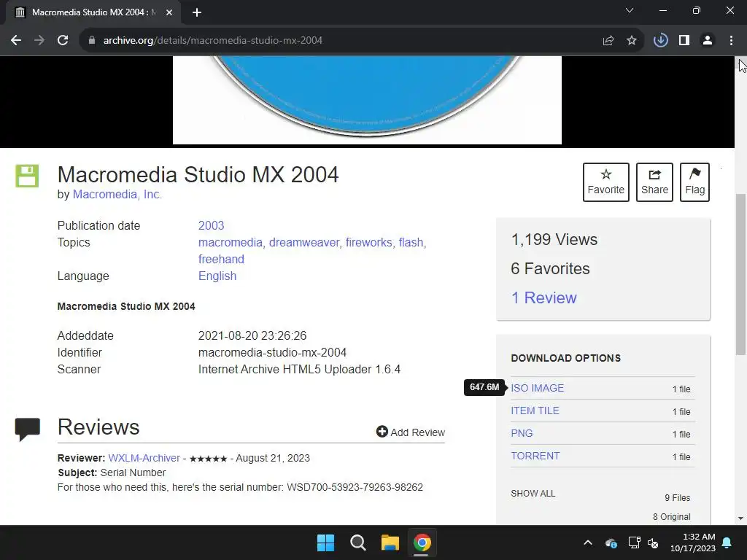This screenshot has height=560, width=747.
Task: Click the Share button
Action: click(654, 182)
